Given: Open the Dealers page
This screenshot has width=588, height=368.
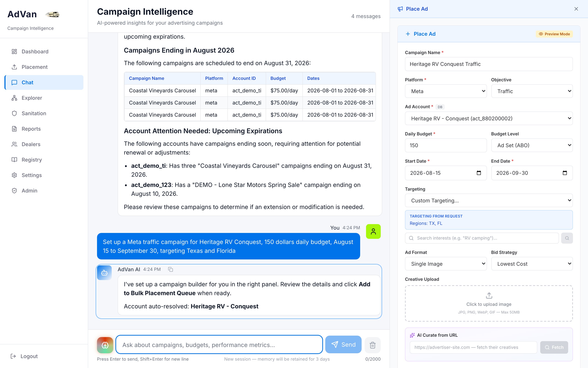Looking at the screenshot, I should [x=44, y=144].
